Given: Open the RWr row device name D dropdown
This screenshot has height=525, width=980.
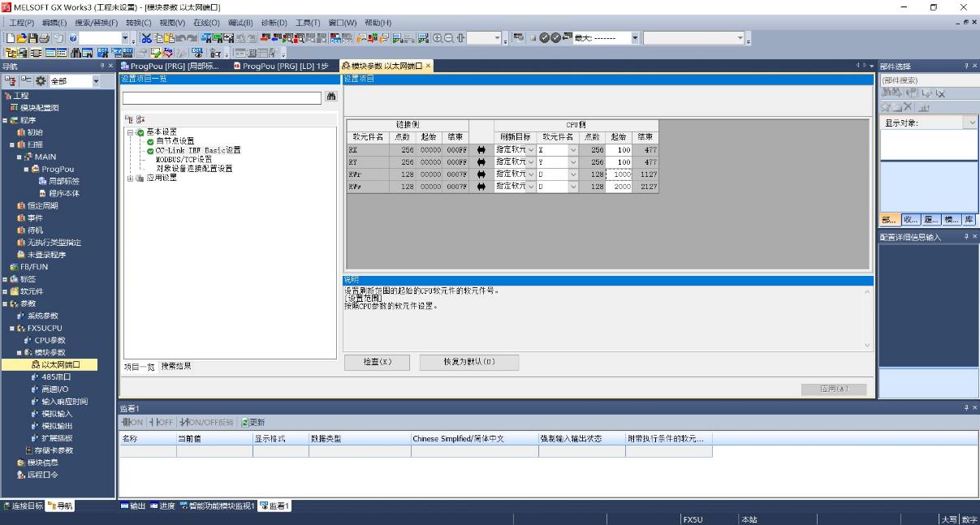Looking at the screenshot, I should [572, 174].
